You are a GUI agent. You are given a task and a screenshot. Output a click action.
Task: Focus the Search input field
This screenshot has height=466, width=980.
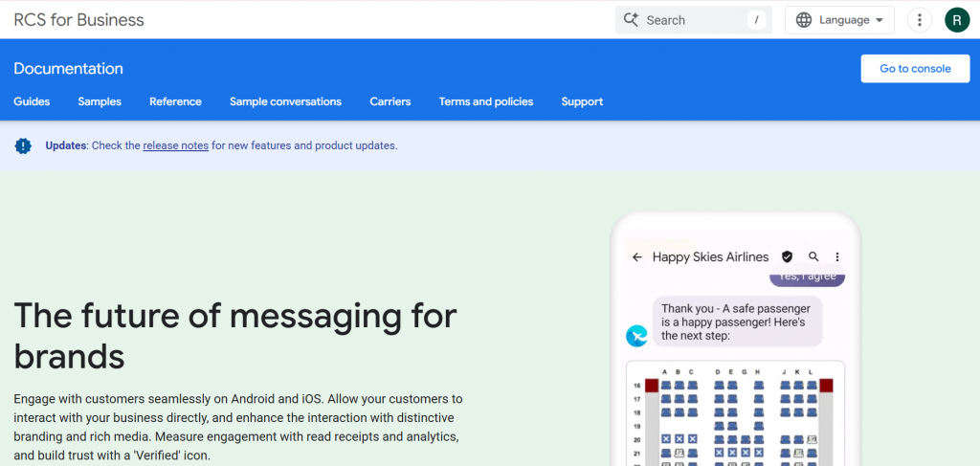click(x=694, y=20)
